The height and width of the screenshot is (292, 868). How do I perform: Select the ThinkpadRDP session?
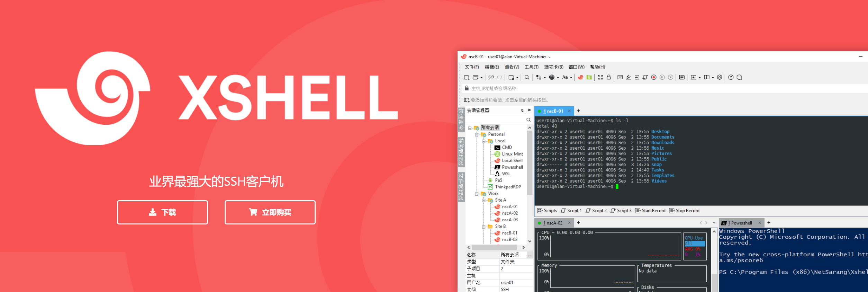[x=504, y=187]
